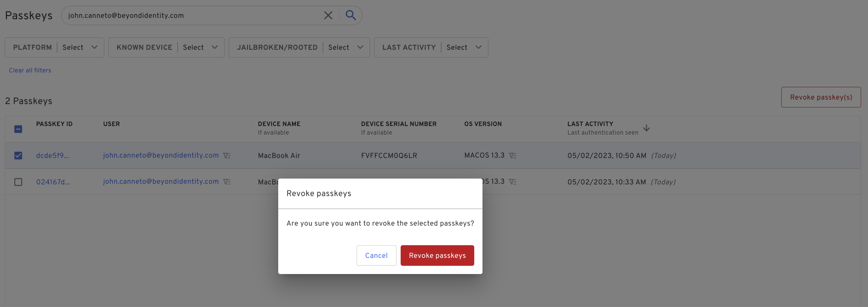Toggle the select-all header checkbox

(18, 129)
